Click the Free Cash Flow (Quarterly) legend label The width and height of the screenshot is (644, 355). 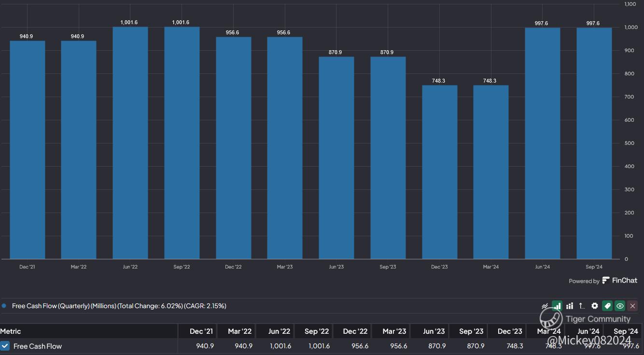click(119, 306)
